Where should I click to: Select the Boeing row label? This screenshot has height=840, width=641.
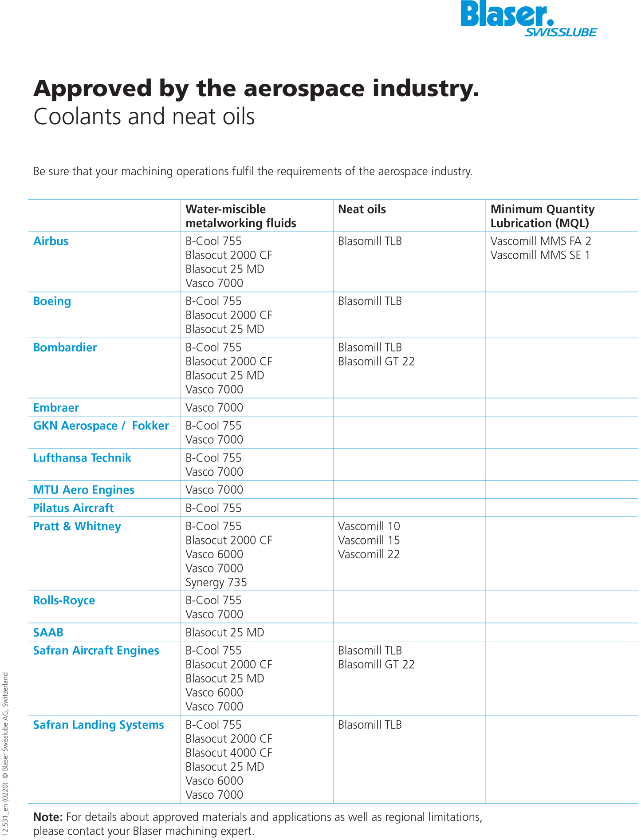coord(52,301)
